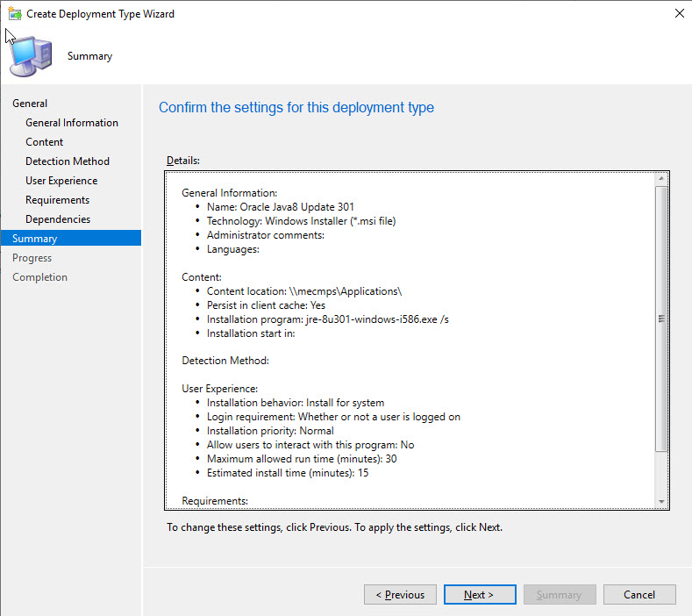The height and width of the screenshot is (616, 692).
Task: Navigate to the Requirements step
Action: point(58,200)
